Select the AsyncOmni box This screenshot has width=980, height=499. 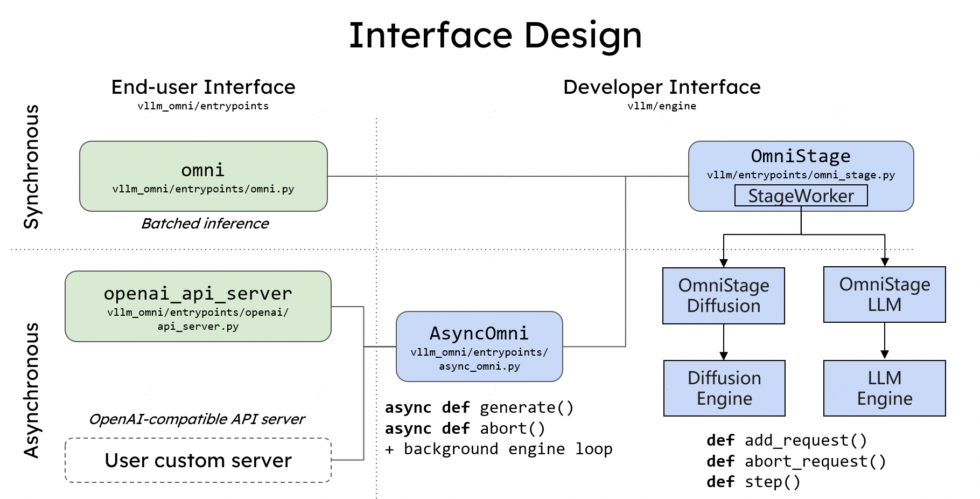479,346
